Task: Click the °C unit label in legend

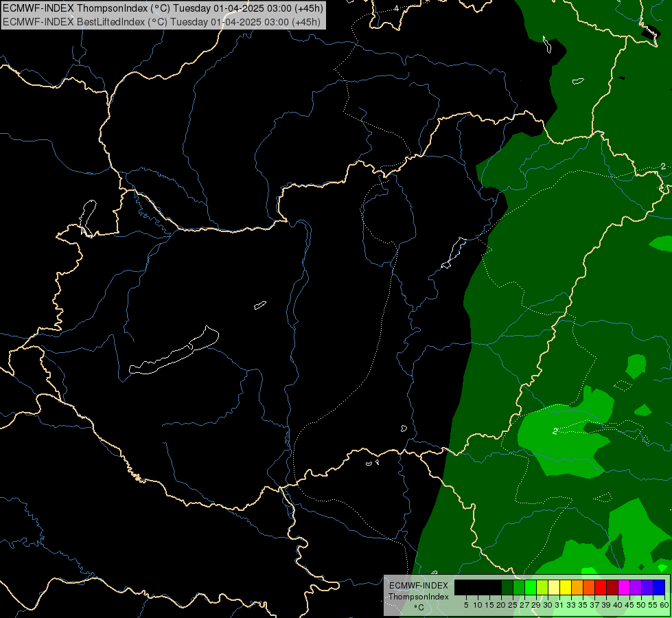Action: (419, 608)
